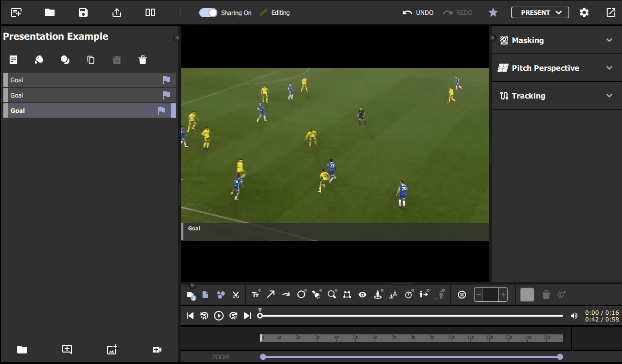Click the numeric field between minus and plus

pos(491,295)
